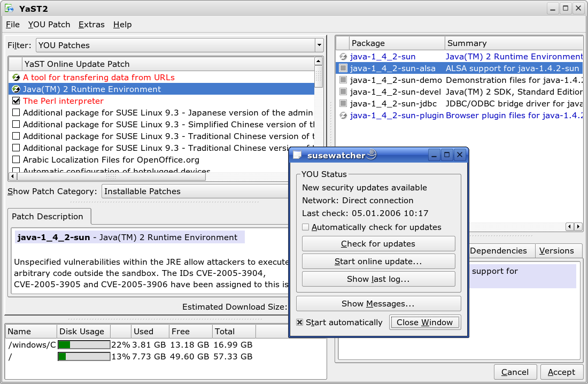Click the /windows/C disk usage bar
The height and width of the screenshot is (384, 588).
click(x=84, y=344)
